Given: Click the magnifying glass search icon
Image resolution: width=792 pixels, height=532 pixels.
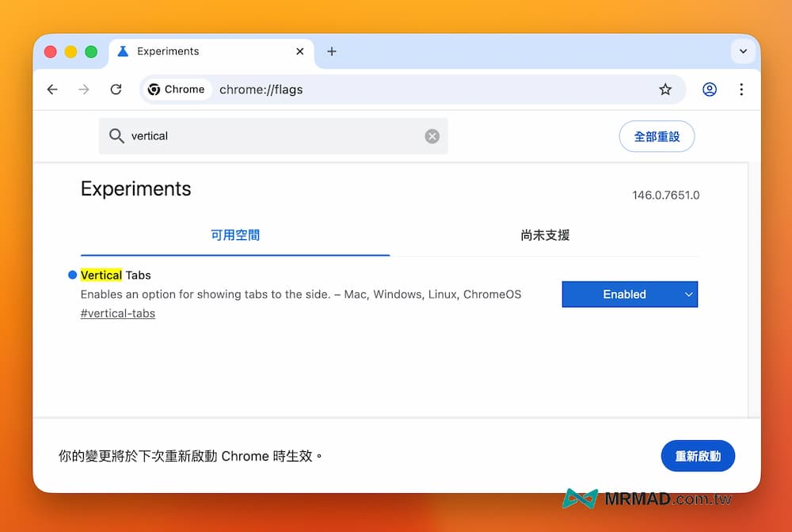Looking at the screenshot, I should pos(116,135).
